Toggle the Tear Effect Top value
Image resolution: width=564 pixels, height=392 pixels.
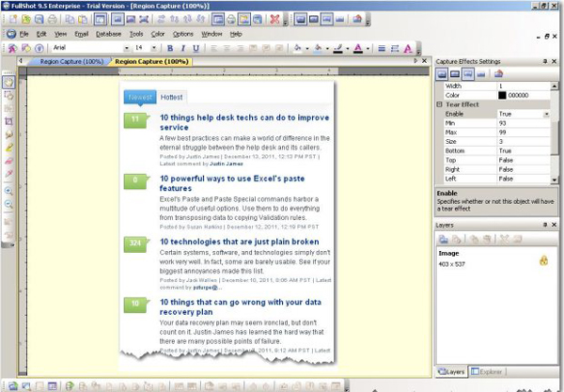click(x=523, y=160)
